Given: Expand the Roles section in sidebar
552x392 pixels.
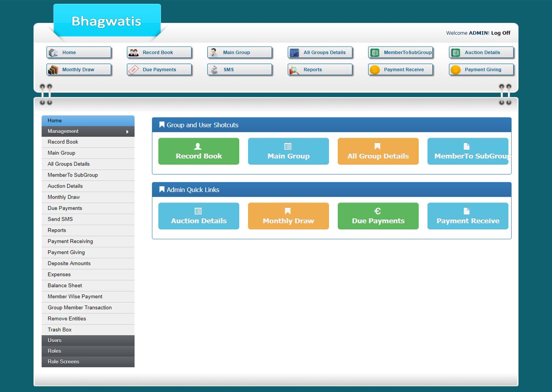Looking at the screenshot, I should tap(88, 351).
